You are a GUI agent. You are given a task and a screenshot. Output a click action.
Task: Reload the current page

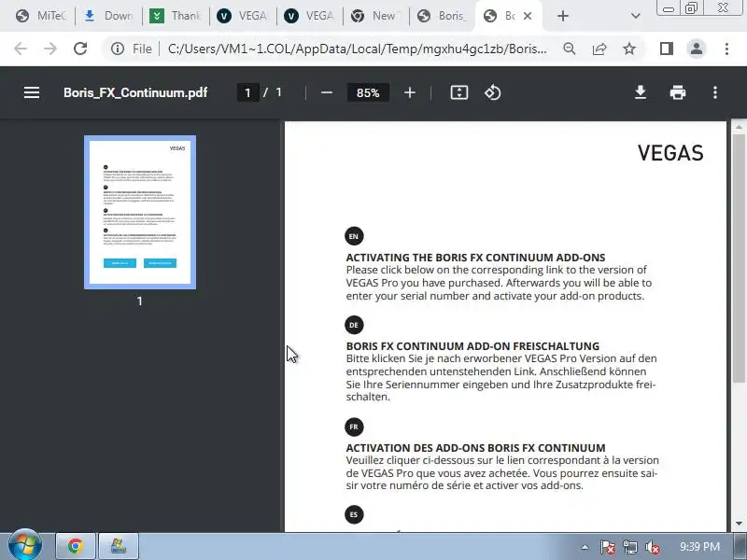pyautogui.click(x=80, y=49)
